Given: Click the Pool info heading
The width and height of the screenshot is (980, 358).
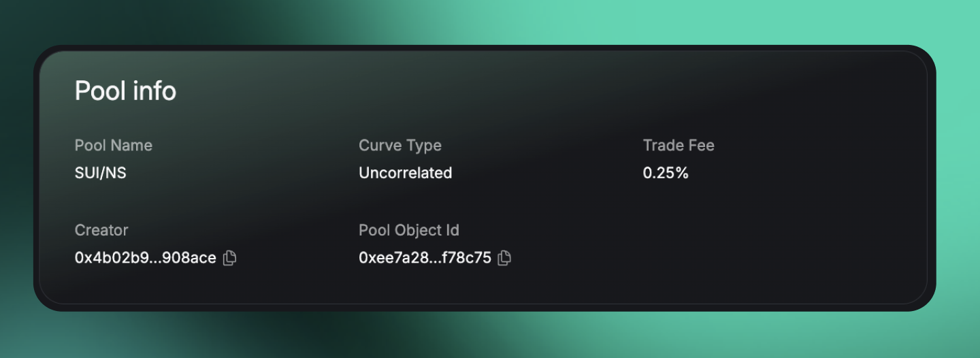Looking at the screenshot, I should pos(125,91).
